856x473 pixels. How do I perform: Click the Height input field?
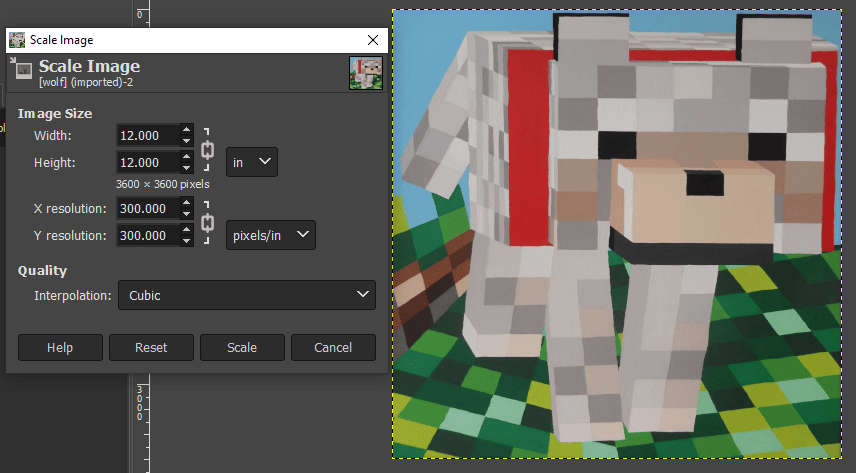pos(148,162)
